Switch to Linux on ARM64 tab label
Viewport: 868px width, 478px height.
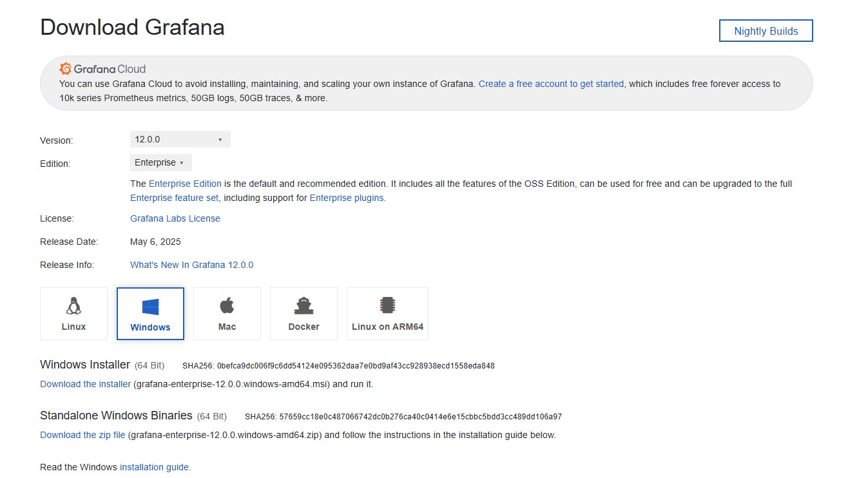click(387, 327)
